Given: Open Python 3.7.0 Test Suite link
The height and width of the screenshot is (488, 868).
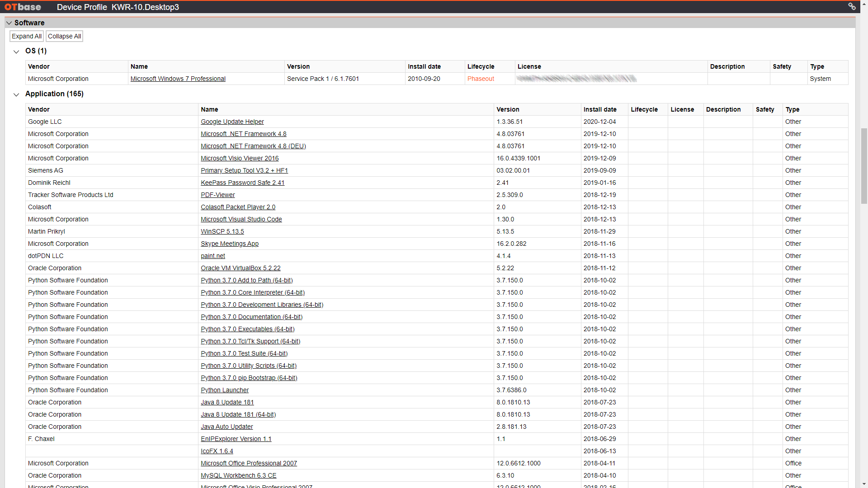Looking at the screenshot, I should point(244,353).
